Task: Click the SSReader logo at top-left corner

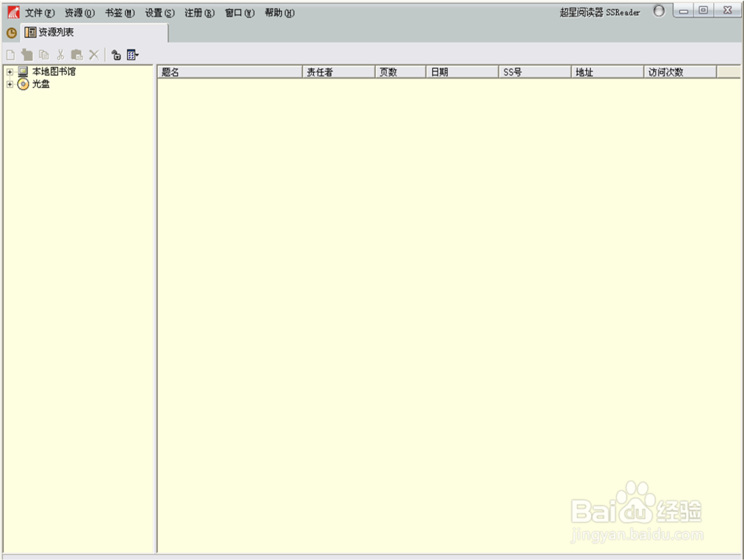Action: point(8,11)
